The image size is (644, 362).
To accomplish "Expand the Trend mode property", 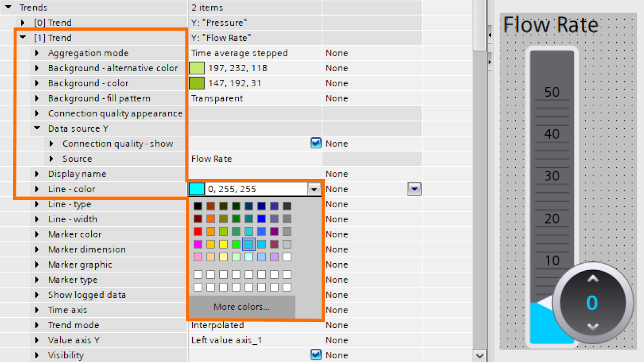I will click(37, 325).
